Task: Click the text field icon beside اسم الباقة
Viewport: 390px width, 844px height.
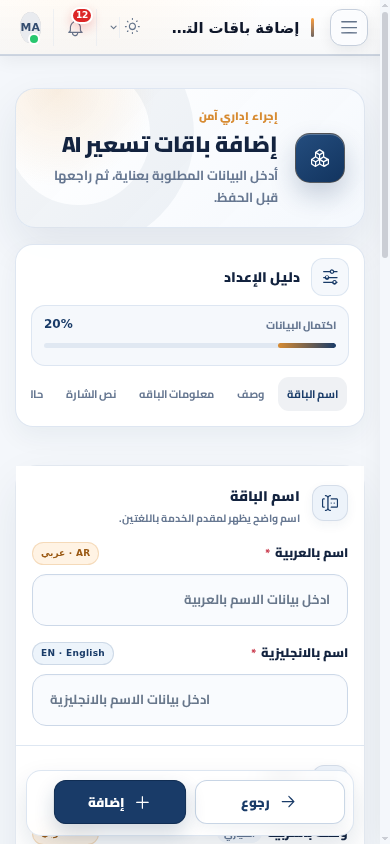Action: pyautogui.click(x=330, y=503)
